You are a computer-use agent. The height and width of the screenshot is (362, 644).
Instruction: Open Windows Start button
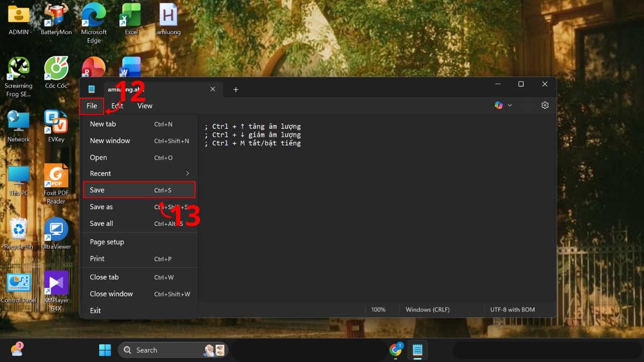coord(105,350)
